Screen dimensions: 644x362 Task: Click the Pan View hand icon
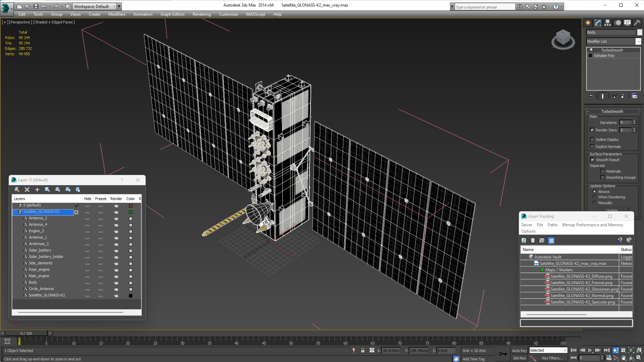pyautogui.click(x=623, y=358)
